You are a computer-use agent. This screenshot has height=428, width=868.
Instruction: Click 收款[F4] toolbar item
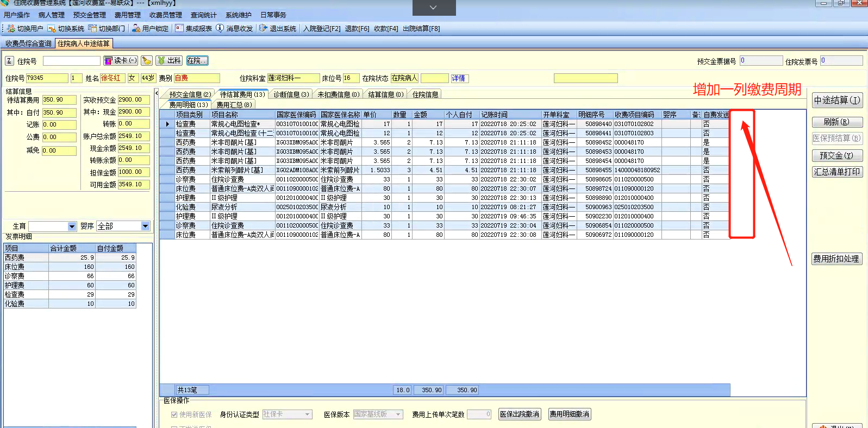pyautogui.click(x=386, y=29)
